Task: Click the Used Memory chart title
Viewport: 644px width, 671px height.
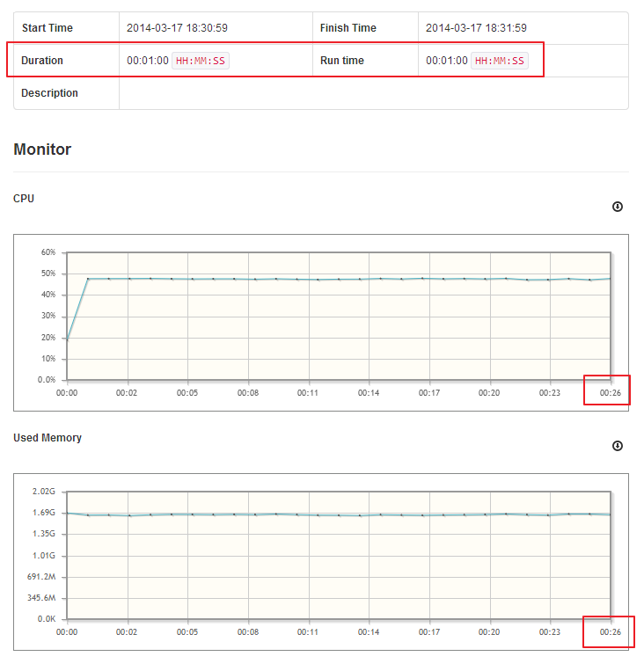Action: tap(48, 438)
